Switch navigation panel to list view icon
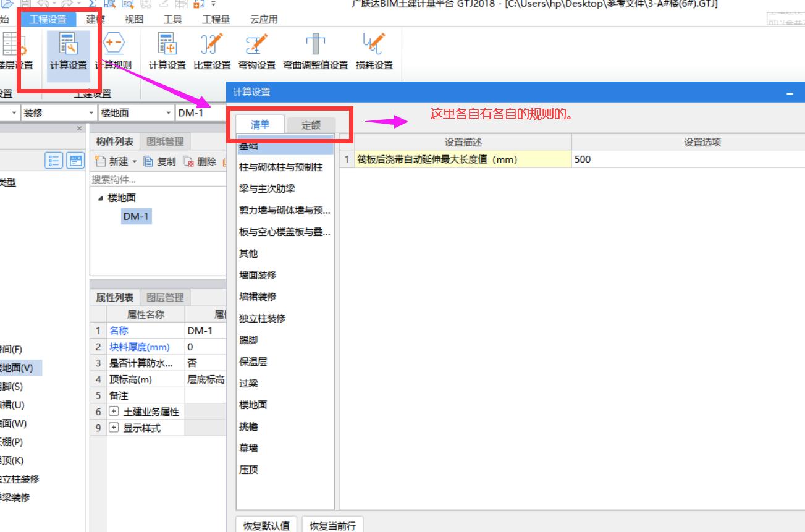The width and height of the screenshot is (805, 532). (55, 161)
